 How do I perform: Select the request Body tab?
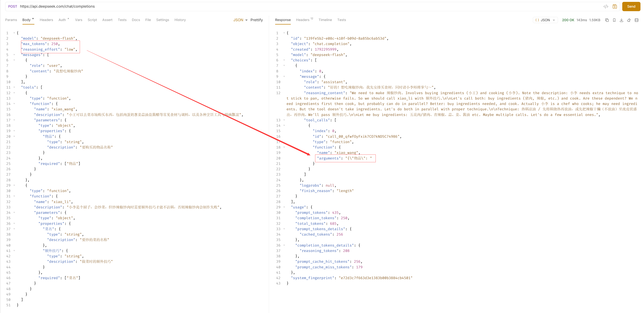pyautogui.click(x=27, y=20)
